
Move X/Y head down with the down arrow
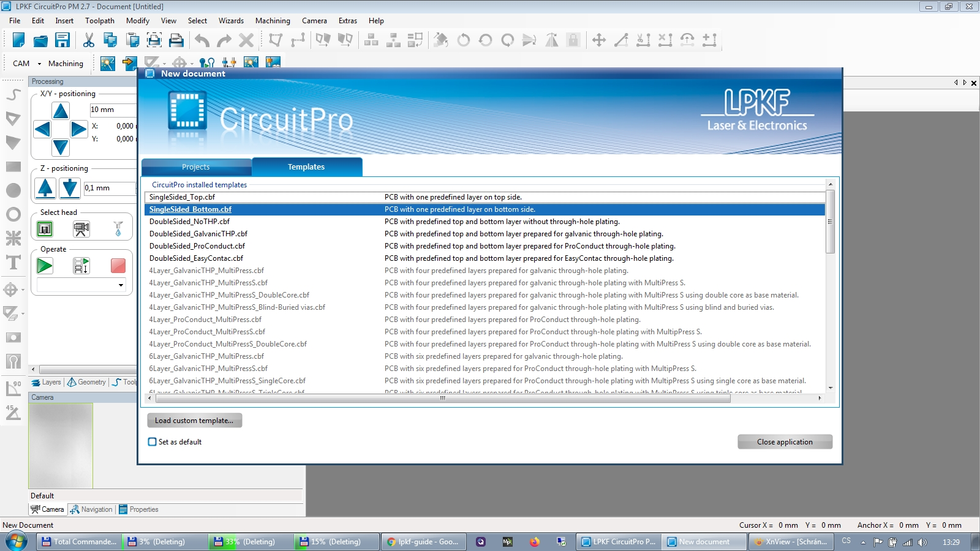[x=61, y=148]
